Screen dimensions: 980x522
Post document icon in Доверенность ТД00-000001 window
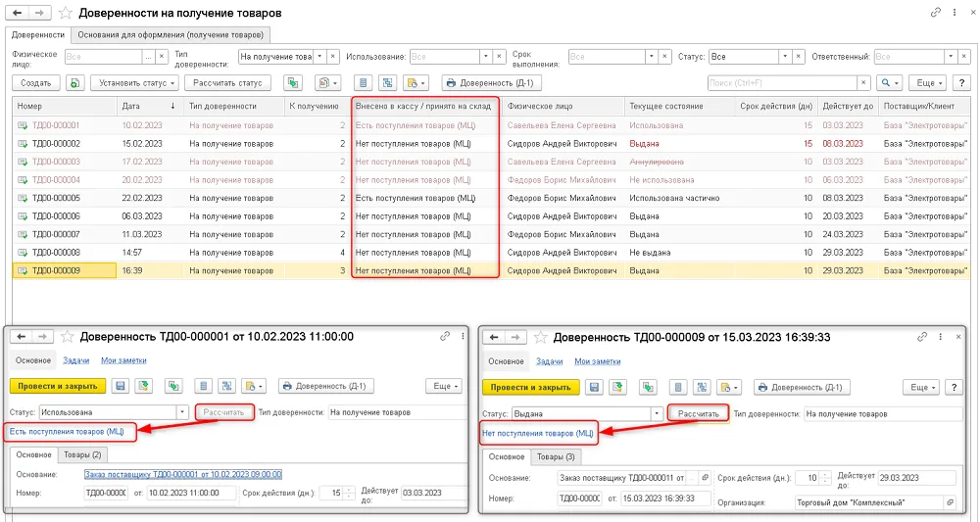[144, 387]
